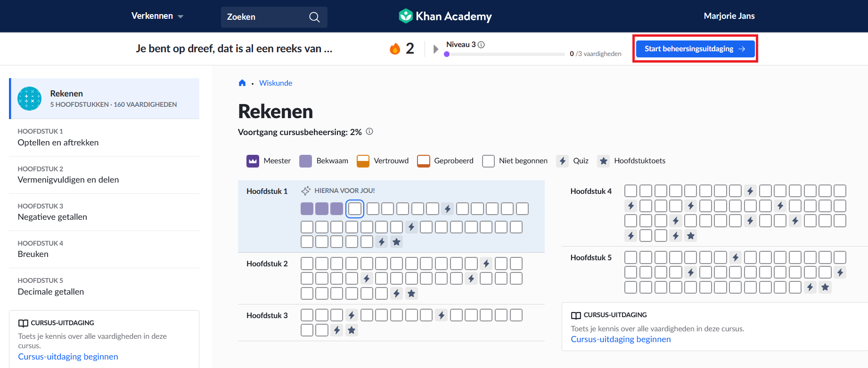Open Hoofdstuk 3 chapter test star
The height and width of the screenshot is (368, 868).
352,330
